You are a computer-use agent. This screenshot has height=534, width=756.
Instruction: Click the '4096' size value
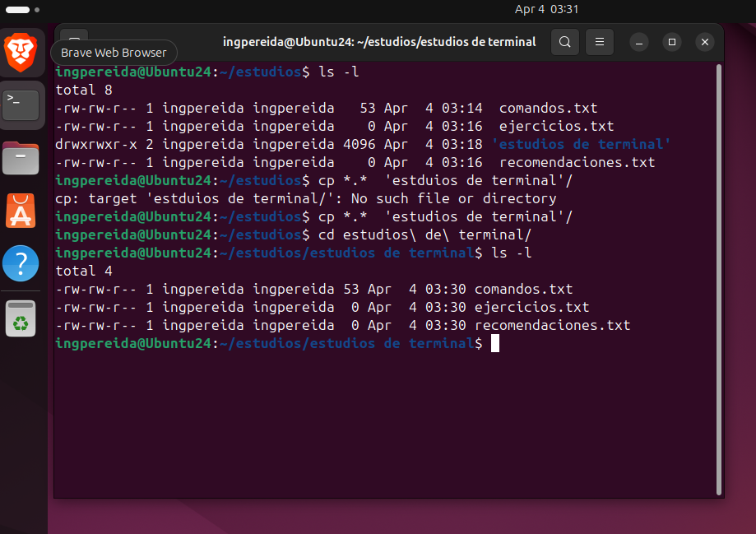[x=359, y=144]
